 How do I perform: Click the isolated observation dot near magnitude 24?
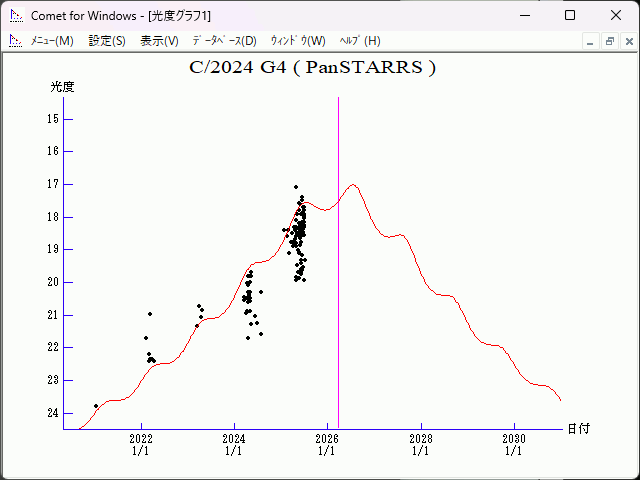coord(96,406)
